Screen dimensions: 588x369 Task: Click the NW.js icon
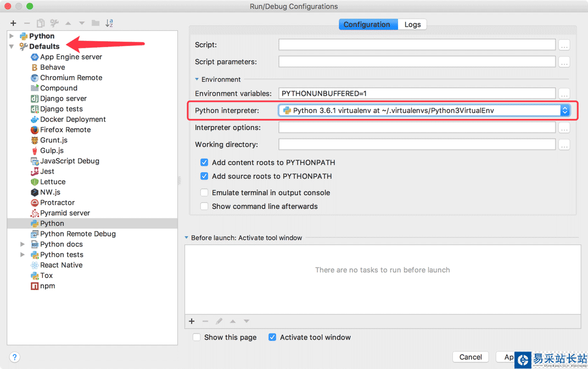(35, 192)
